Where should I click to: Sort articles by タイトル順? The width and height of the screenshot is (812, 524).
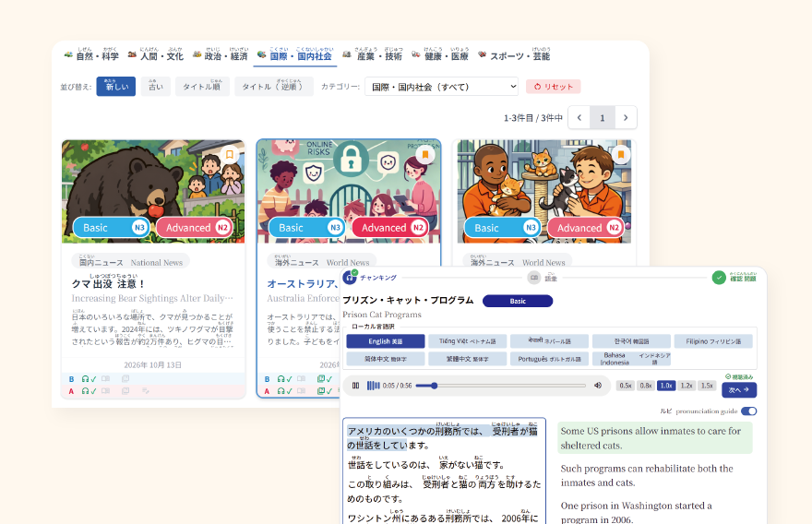point(202,87)
